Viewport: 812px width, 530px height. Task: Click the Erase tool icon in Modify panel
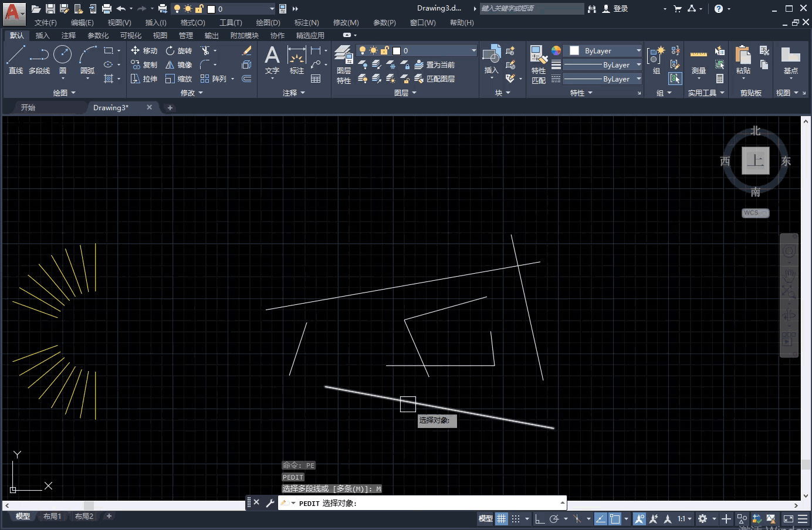246,50
